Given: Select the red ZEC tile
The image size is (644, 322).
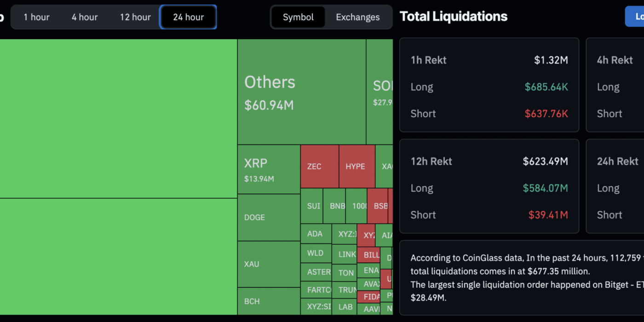Looking at the screenshot, I should (320, 167).
